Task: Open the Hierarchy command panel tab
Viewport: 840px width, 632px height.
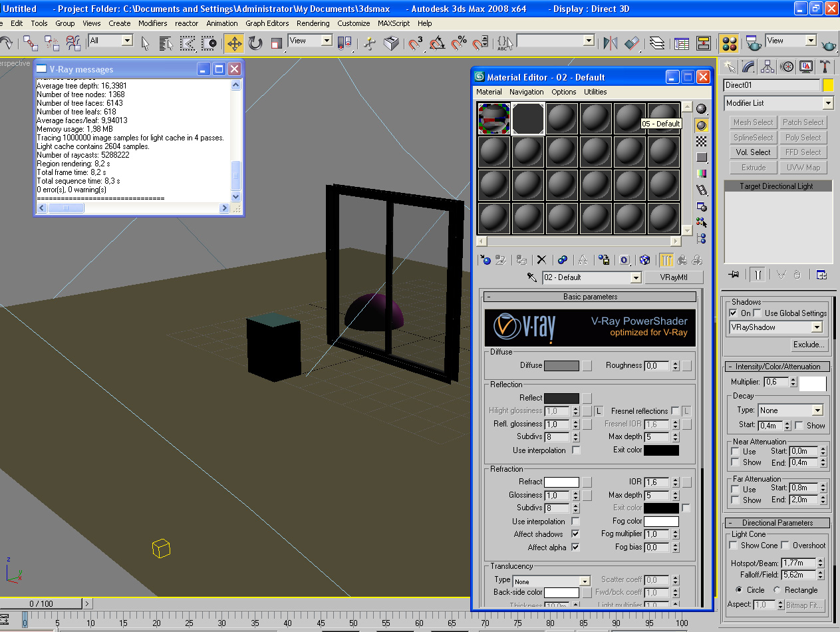Action: (768, 67)
